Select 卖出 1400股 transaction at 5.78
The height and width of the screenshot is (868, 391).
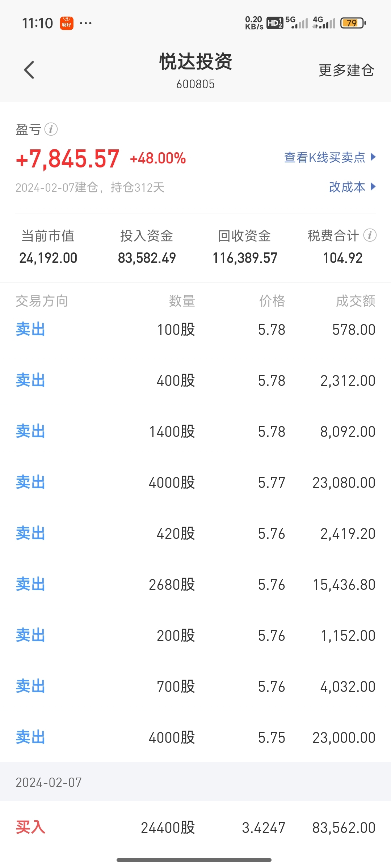point(195,431)
